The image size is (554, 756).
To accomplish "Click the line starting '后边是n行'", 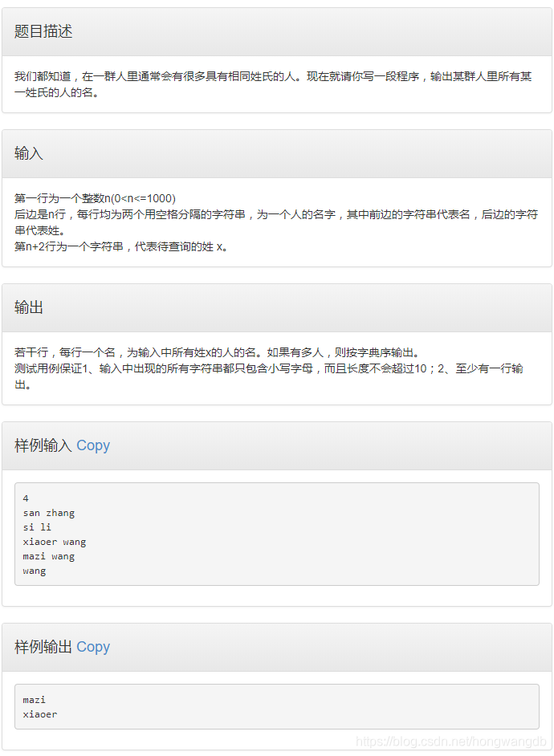I will (x=275, y=222).
